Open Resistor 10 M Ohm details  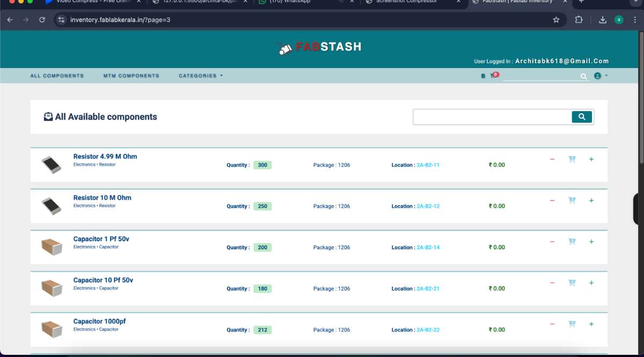click(x=102, y=198)
